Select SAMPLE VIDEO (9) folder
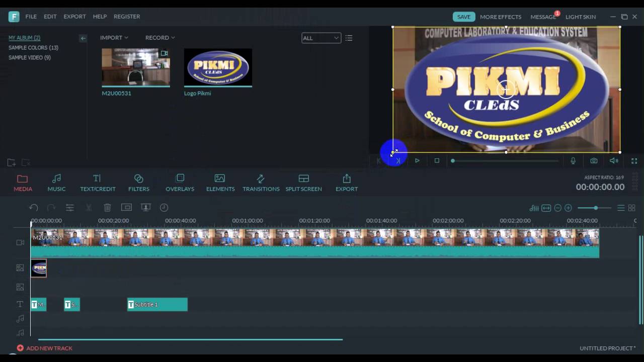 point(30,58)
